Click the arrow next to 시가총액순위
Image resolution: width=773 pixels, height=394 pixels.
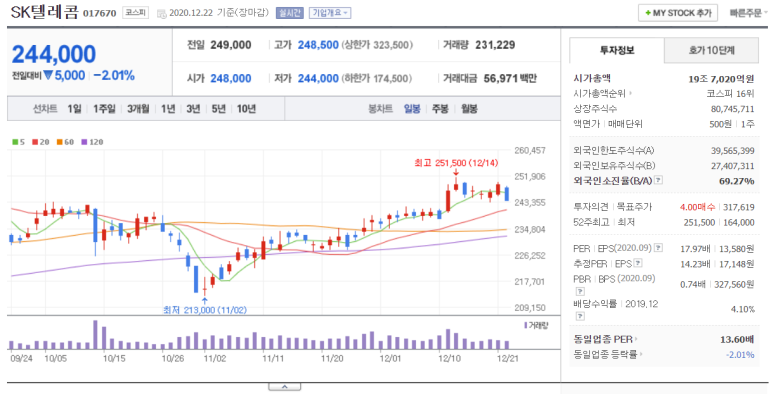631,94
